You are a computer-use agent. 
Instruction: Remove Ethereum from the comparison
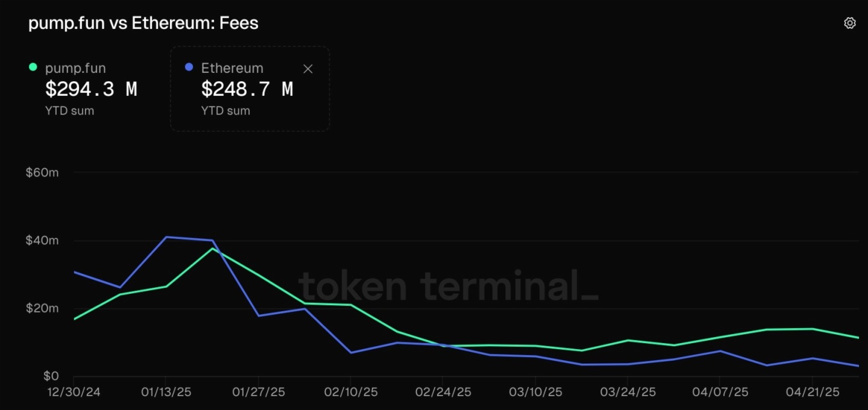pos(307,69)
